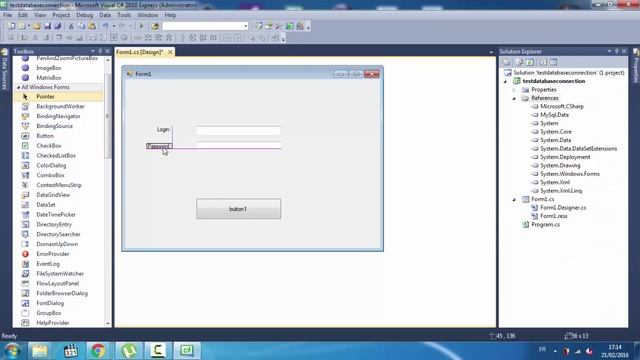This screenshot has width=640, height=360.
Task: Click the Password text box on form
Action: point(238,145)
